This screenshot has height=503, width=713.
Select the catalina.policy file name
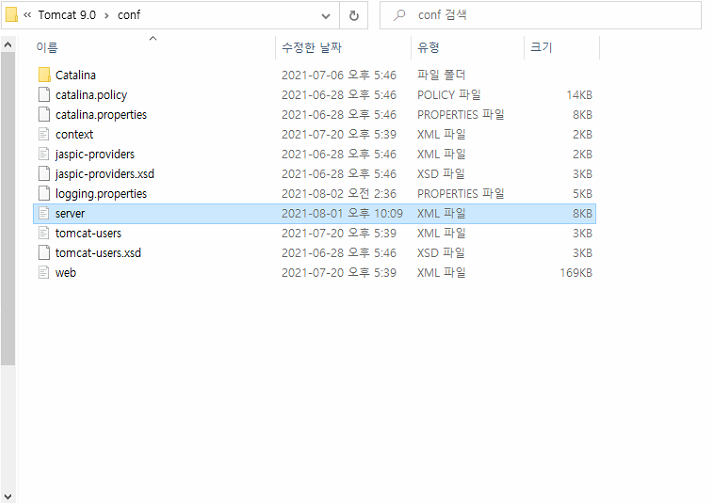pyautogui.click(x=91, y=95)
